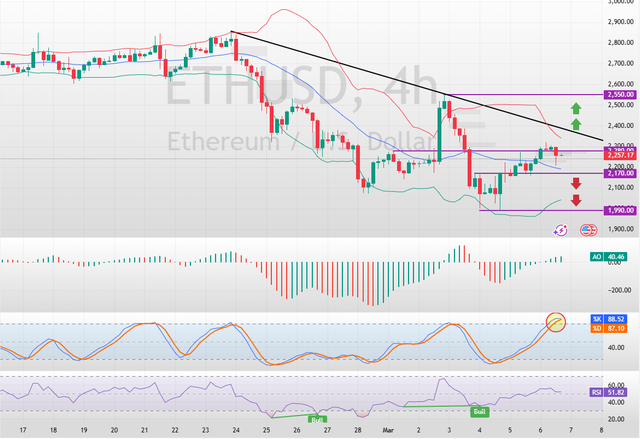Click the 2,700.00 price axis label
The height and width of the screenshot is (439, 640).
620,63
